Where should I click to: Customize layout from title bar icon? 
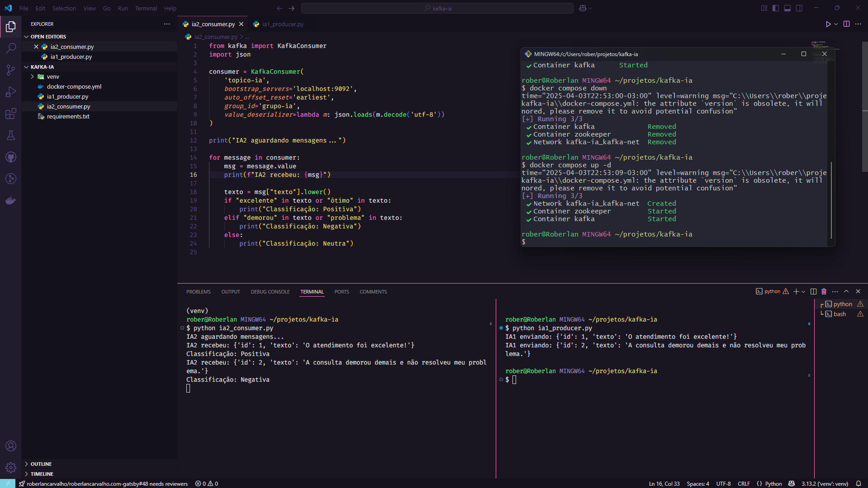764,8
